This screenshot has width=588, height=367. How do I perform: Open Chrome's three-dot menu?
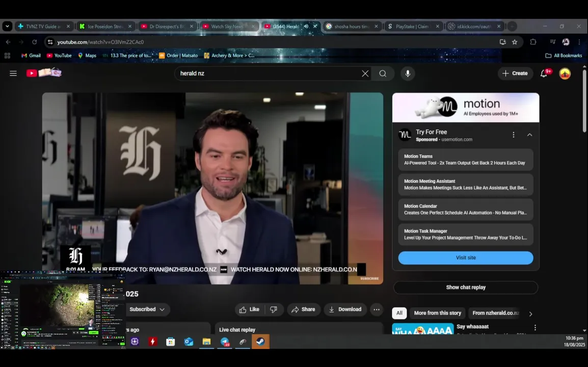[x=579, y=42]
